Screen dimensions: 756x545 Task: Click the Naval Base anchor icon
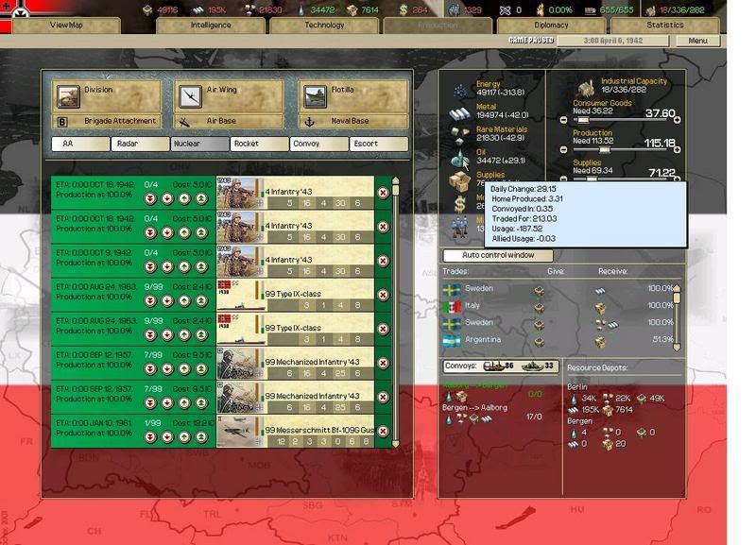(x=311, y=121)
